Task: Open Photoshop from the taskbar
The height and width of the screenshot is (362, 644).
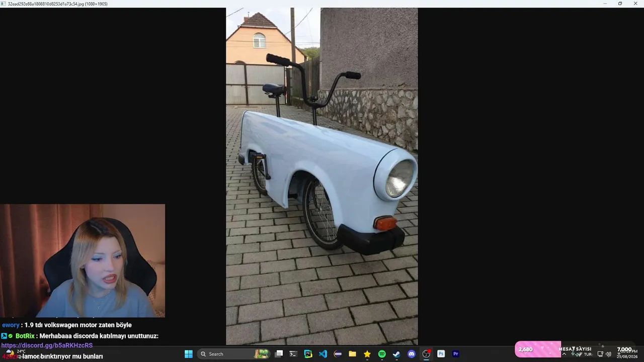Action: (x=441, y=354)
